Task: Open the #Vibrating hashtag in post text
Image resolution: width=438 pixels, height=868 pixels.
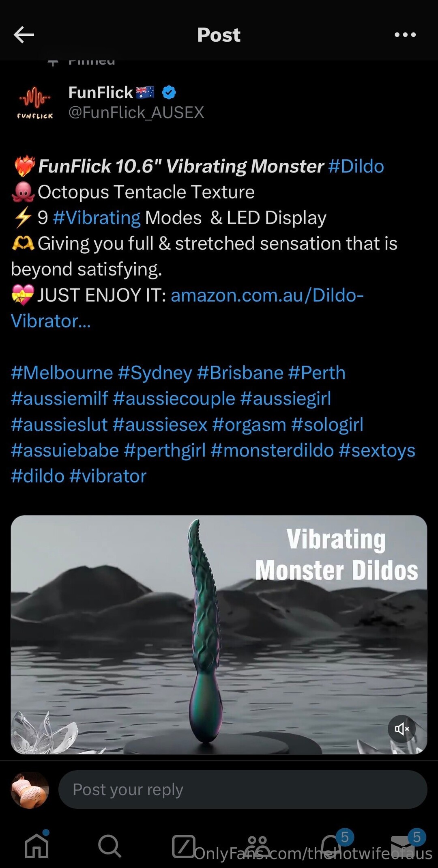Action: coord(97,218)
